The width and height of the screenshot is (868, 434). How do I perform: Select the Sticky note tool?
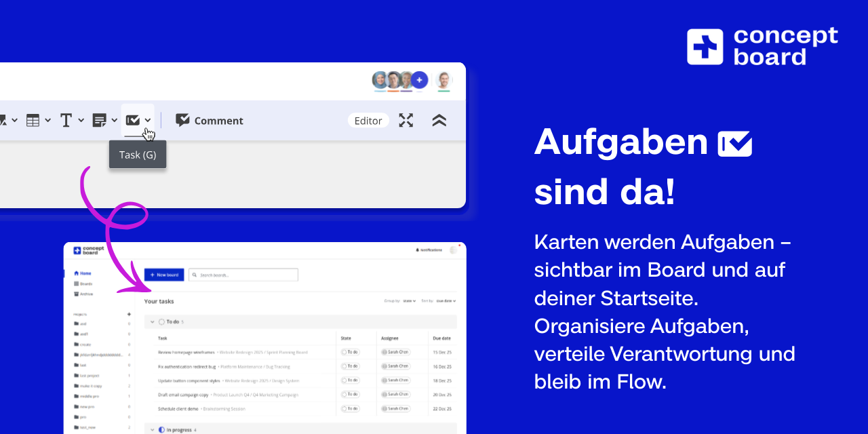[x=98, y=119]
